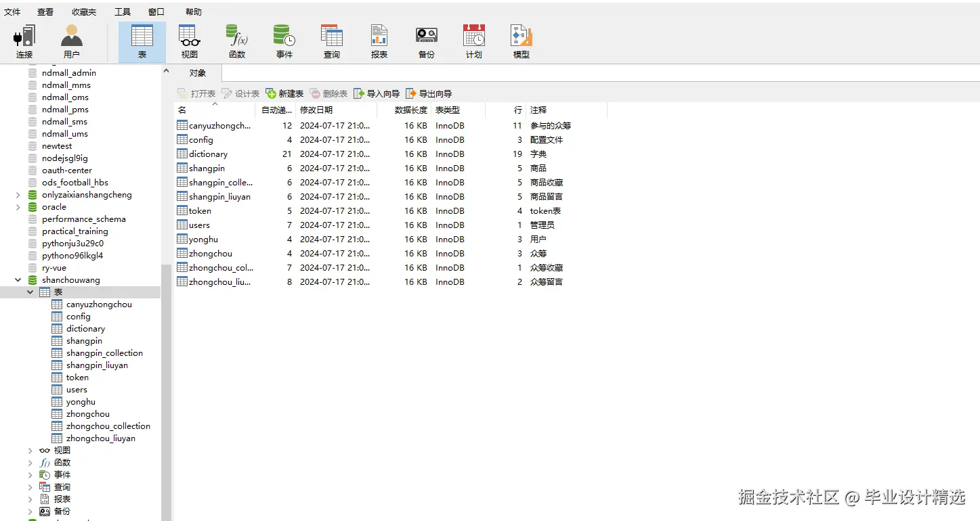Open the 视图 (View) toolbar icon
Viewport: 980px width, 521px height.
point(190,42)
